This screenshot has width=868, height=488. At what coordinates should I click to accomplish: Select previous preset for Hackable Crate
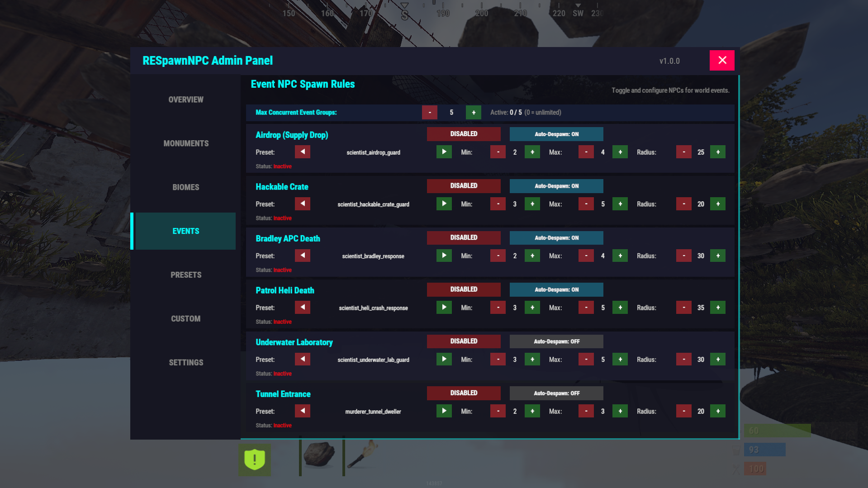coord(302,204)
